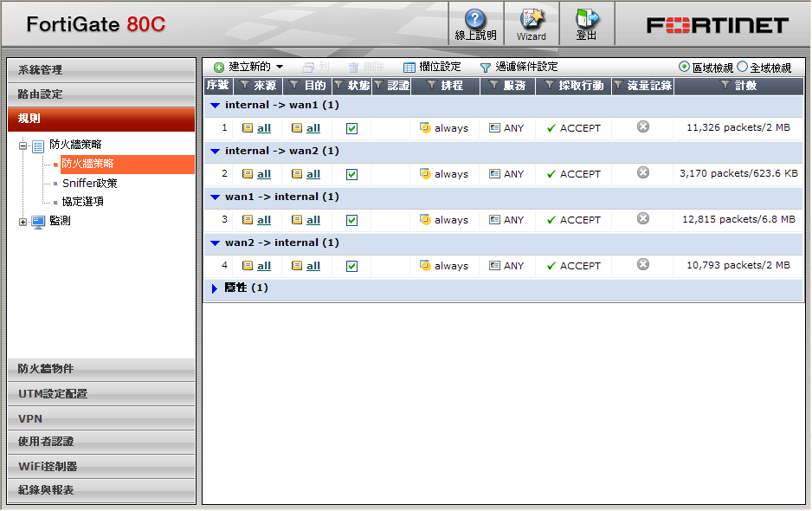
Task: Click the always schedule icon in policy 2
Action: (425, 174)
